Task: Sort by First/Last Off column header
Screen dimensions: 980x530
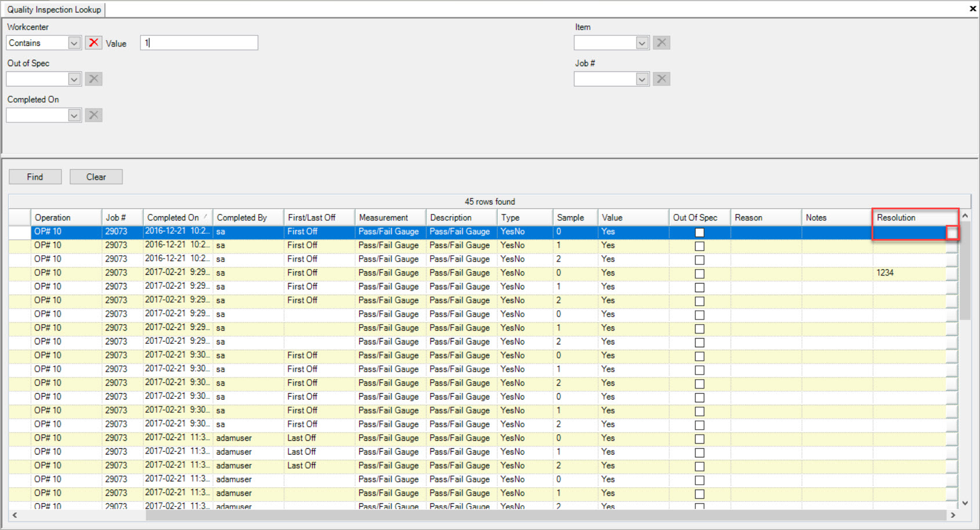Action: click(x=319, y=217)
